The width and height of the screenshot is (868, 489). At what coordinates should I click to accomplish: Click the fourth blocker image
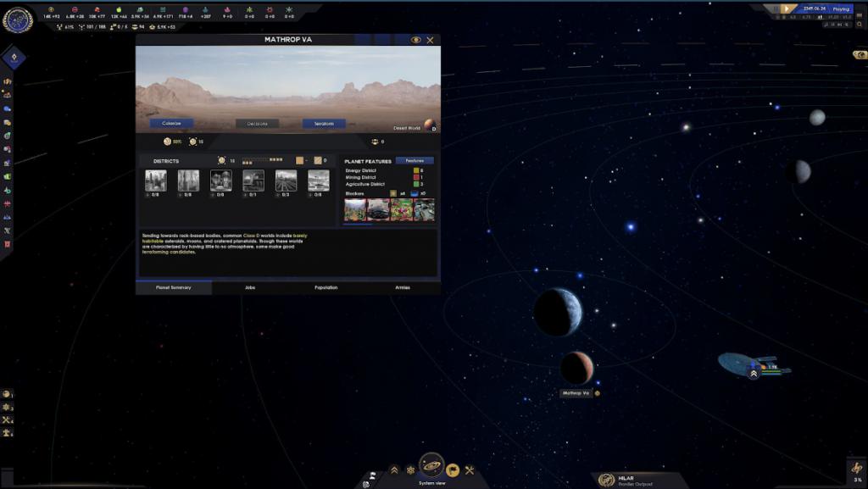[424, 210]
